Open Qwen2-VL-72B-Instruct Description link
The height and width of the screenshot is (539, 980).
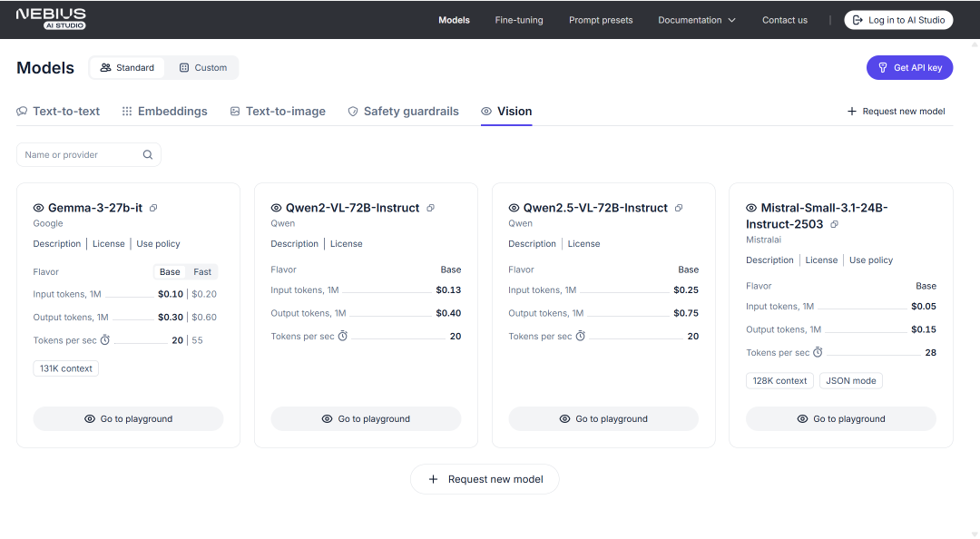[x=294, y=244]
